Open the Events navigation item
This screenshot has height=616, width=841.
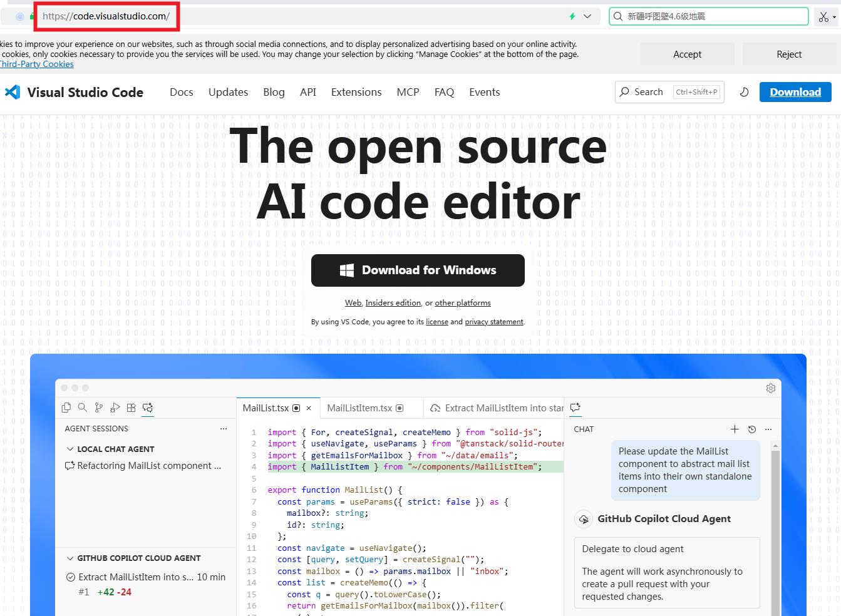tap(485, 92)
